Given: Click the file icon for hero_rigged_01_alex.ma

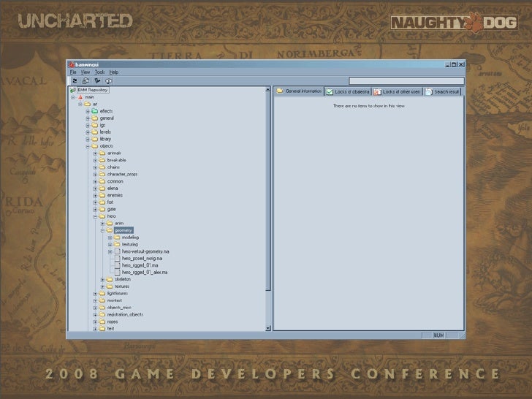Looking at the screenshot, I should (x=118, y=272).
